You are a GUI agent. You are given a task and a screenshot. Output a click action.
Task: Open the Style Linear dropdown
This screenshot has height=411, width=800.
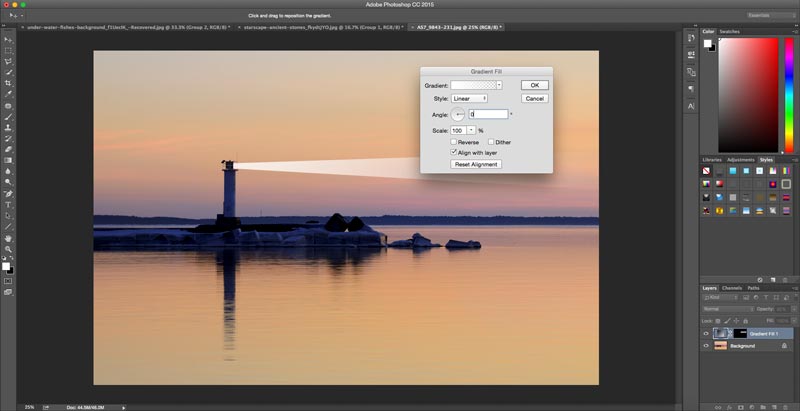[469, 98]
